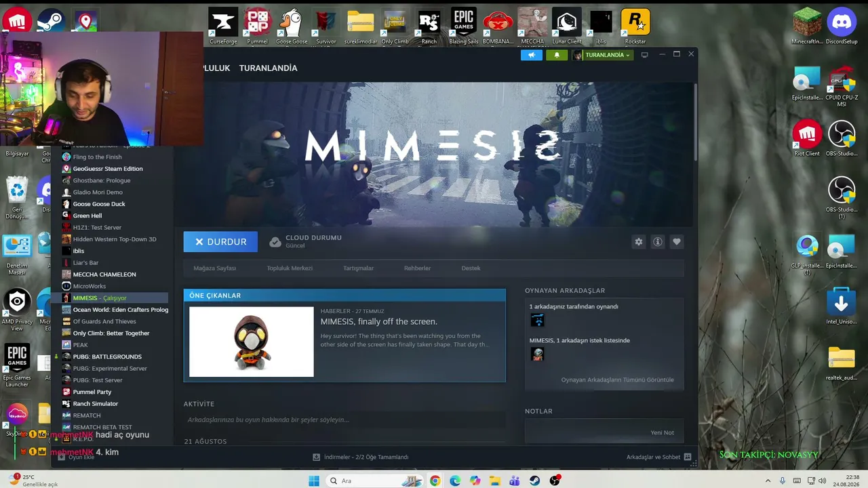Open the TURANLANDİA profile menu tab
Viewport: 868px width, 488px height.
(x=268, y=68)
